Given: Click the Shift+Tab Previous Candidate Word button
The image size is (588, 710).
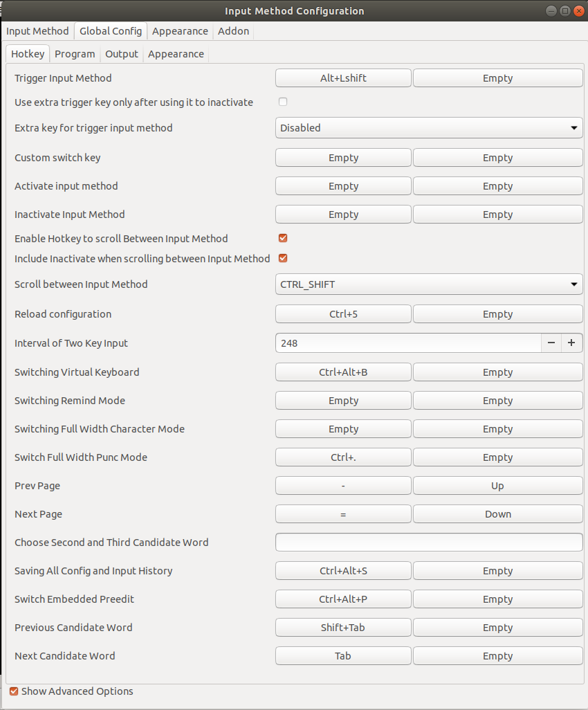Looking at the screenshot, I should click(343, 627).
